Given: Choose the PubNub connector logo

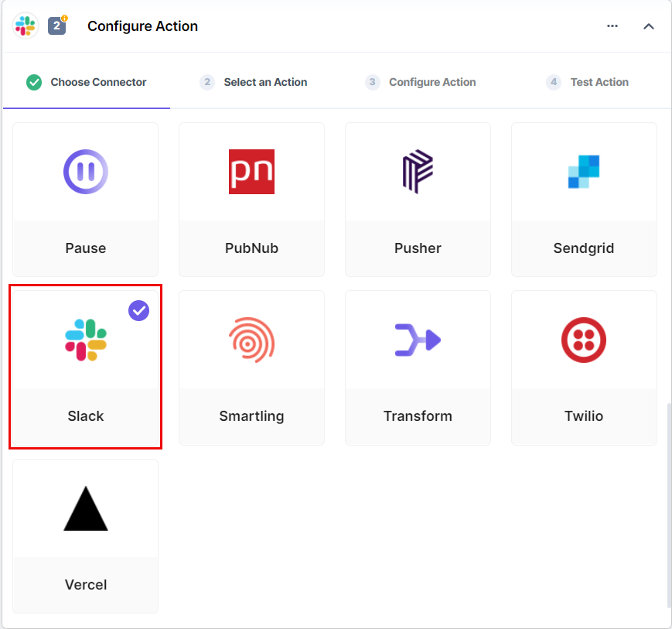Looking at the screenshot, I should coord(251,172).
